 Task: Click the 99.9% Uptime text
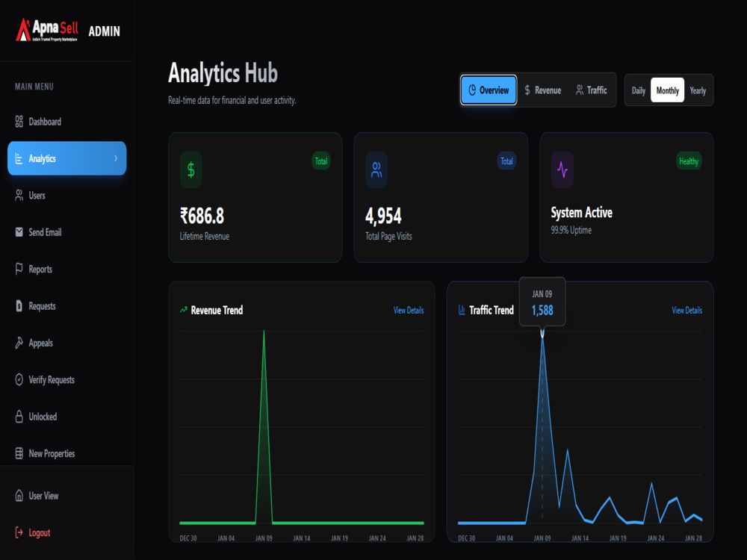571,230
